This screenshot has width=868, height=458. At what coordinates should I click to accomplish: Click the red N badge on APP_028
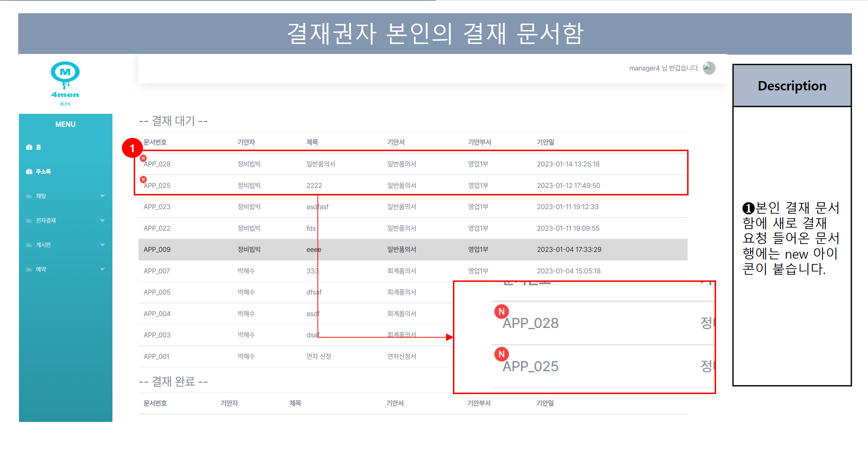pyautogui.click(x=143, y=158)
